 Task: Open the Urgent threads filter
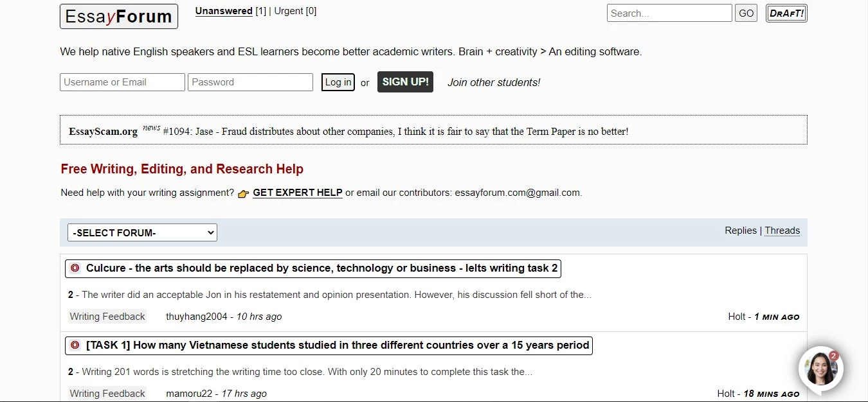(289, 11)
